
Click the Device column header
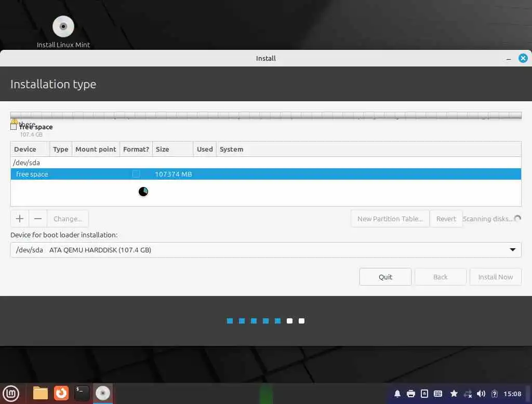(30, 149)
